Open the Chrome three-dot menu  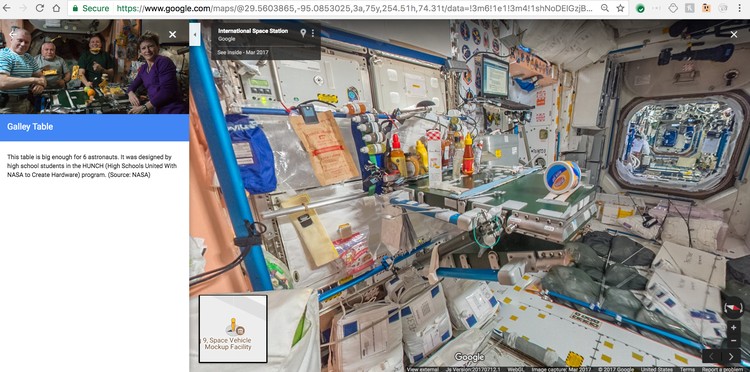[739, 8]
